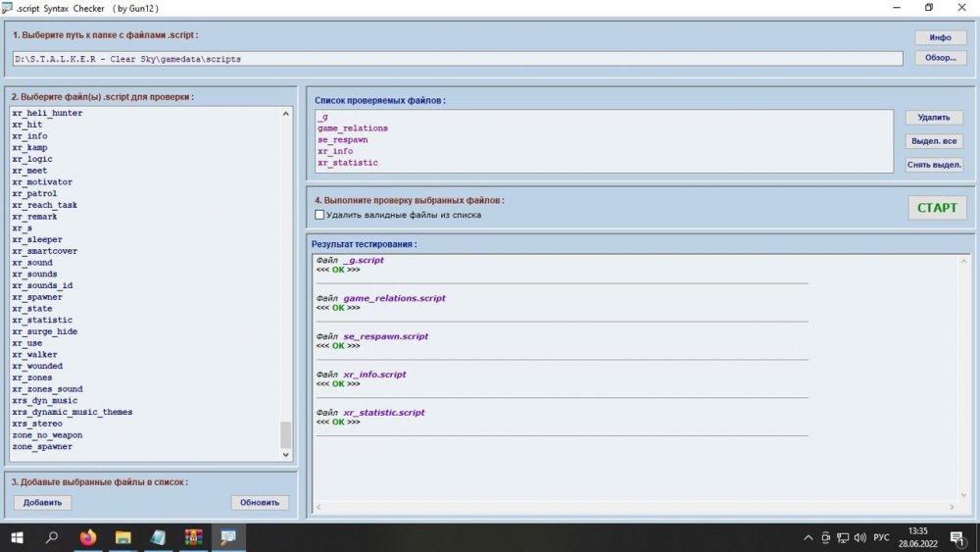The width and height of the screenshot is (980, 552).
Task: Show hidden tray icons chevron
Action: (x=808, y=537)
